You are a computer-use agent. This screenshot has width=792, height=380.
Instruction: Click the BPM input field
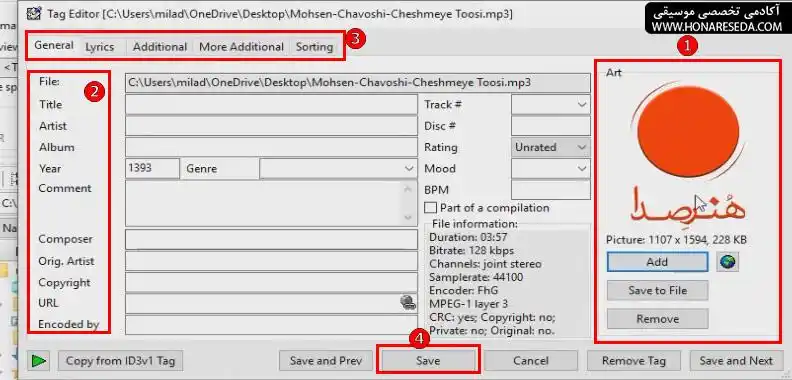tap(551, 190)
